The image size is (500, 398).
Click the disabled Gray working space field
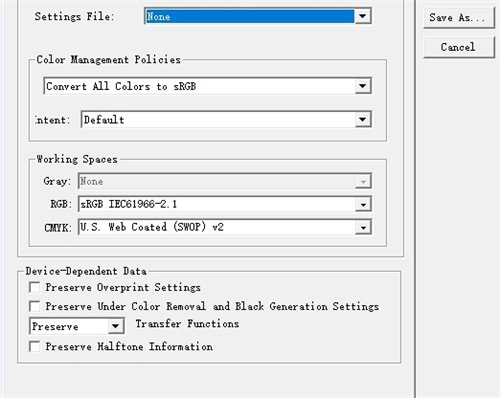tap(224, 181)
